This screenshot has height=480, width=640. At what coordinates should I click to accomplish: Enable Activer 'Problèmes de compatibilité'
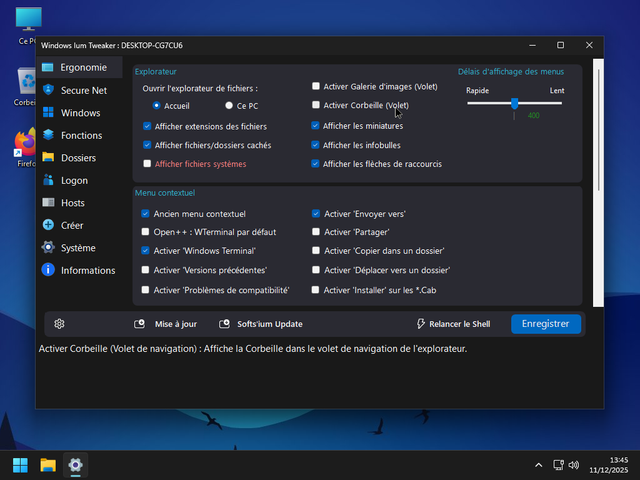point(145,290)
